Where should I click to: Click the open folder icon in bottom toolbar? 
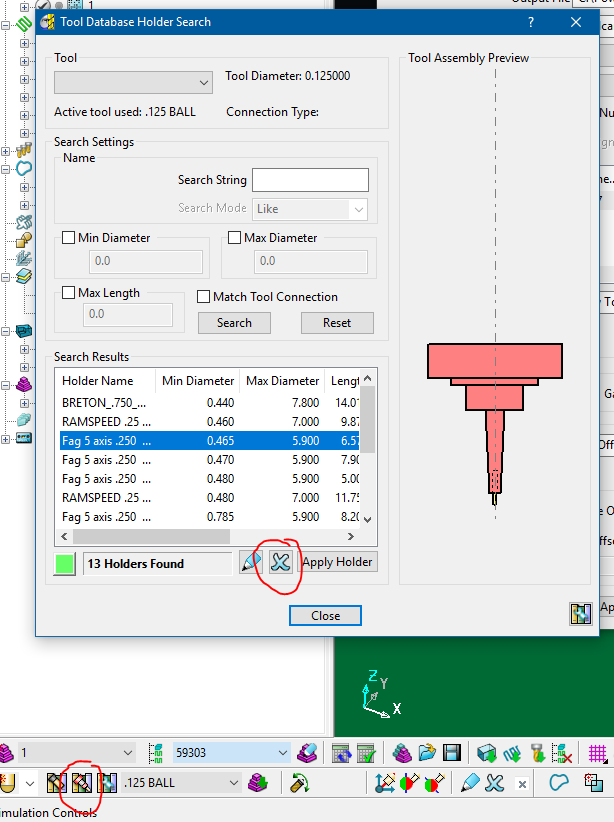click(x=427, y=753)
